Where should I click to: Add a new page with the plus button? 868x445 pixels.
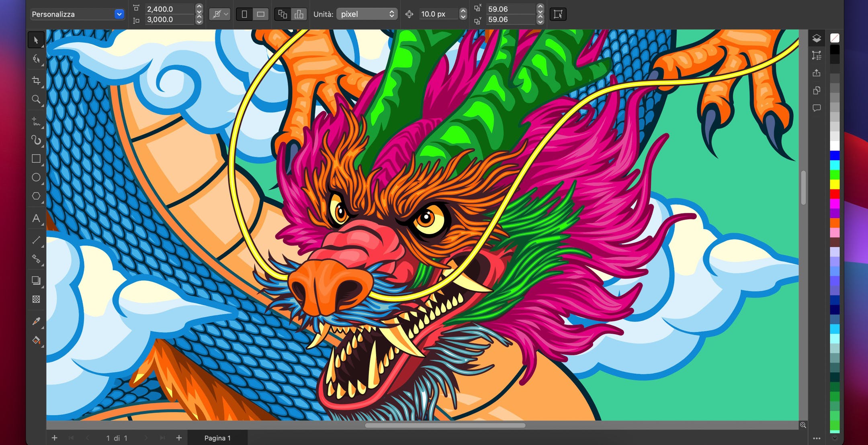55,438
